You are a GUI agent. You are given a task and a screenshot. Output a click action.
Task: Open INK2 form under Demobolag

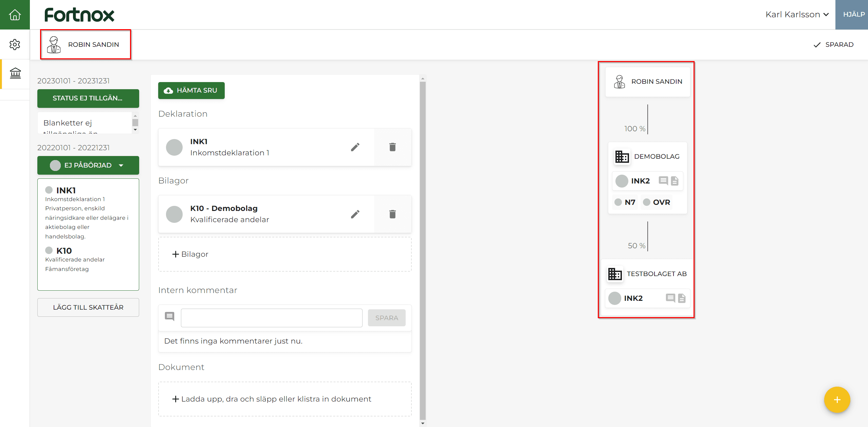point(647,181)
